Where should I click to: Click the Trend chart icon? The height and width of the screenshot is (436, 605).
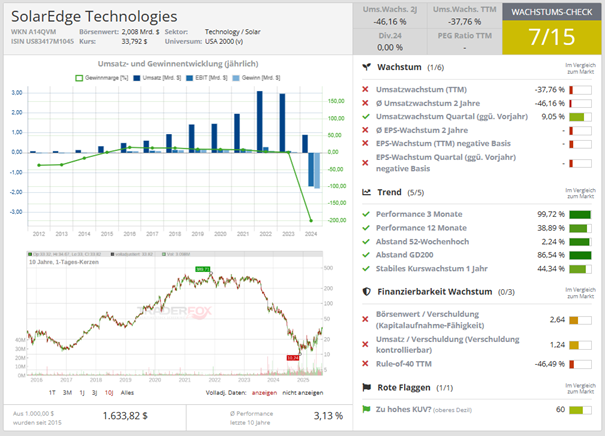click(366, 192)
